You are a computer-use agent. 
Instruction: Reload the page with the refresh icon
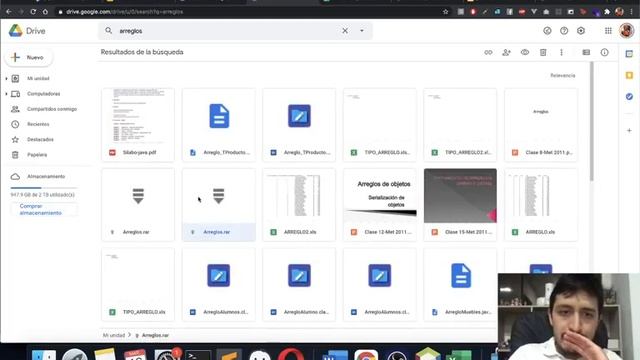33,12
